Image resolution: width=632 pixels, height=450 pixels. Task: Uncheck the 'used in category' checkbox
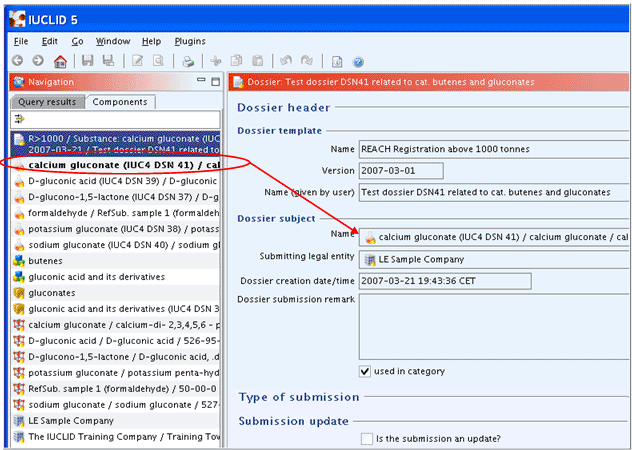(x=365, y=371)
